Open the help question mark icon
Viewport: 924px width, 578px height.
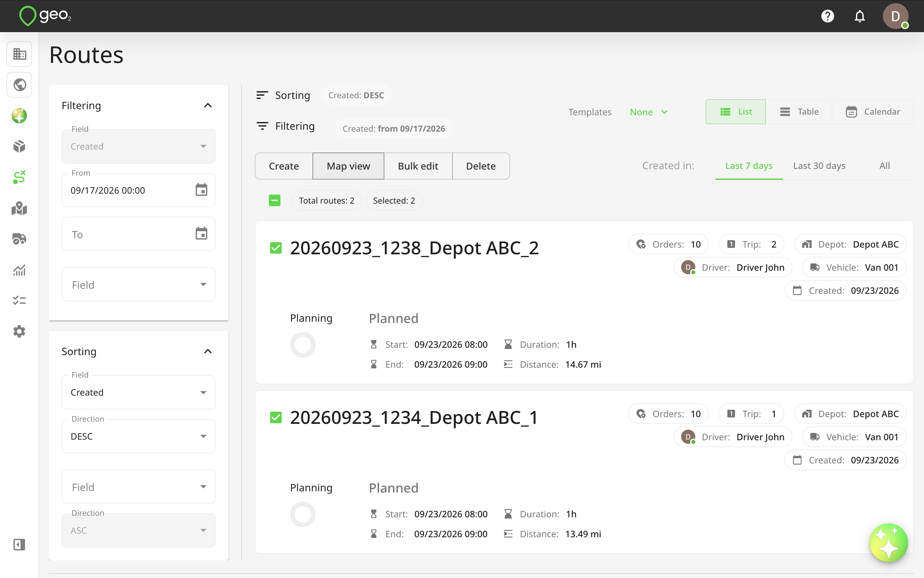click(x=827, y=16)
